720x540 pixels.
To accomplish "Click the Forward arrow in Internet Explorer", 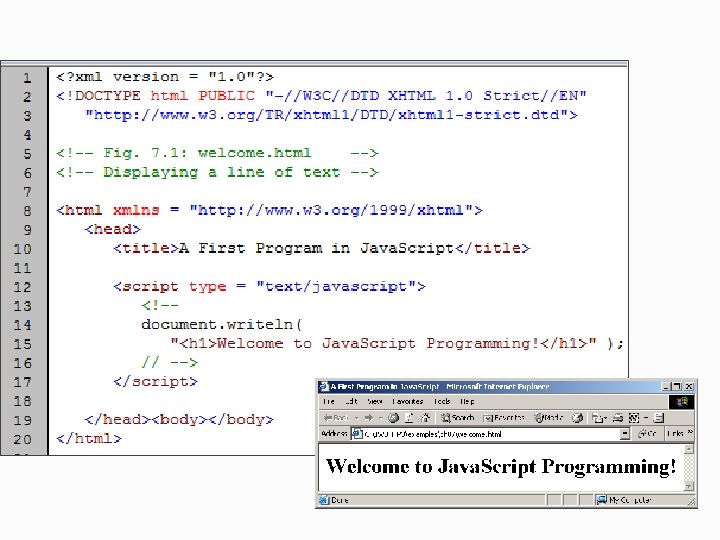I will point(369,418).
